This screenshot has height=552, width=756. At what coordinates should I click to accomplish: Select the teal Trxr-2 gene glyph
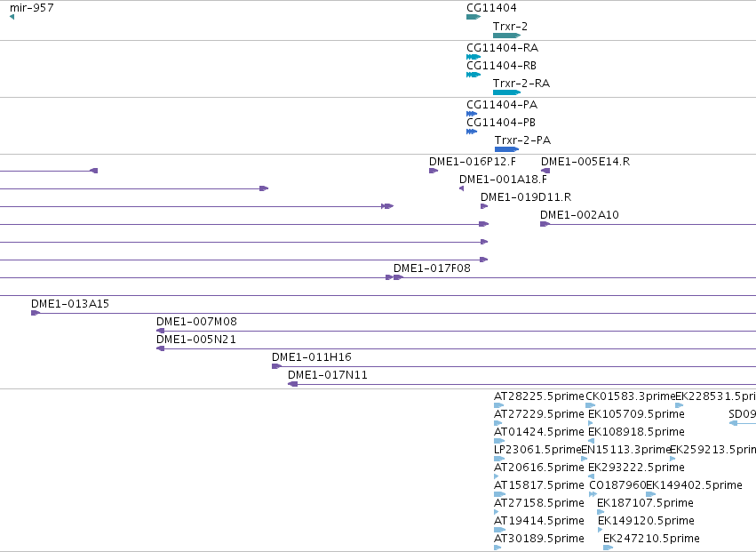(x=506, y=36)
